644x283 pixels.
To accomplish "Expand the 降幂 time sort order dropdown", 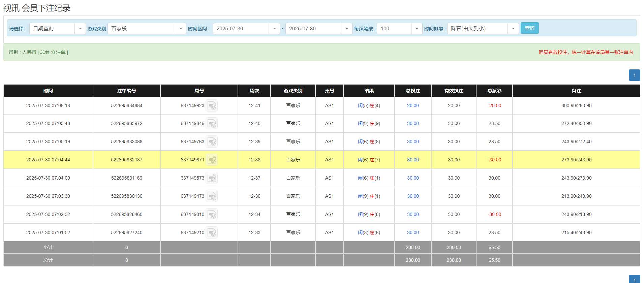I will [513, 29].
